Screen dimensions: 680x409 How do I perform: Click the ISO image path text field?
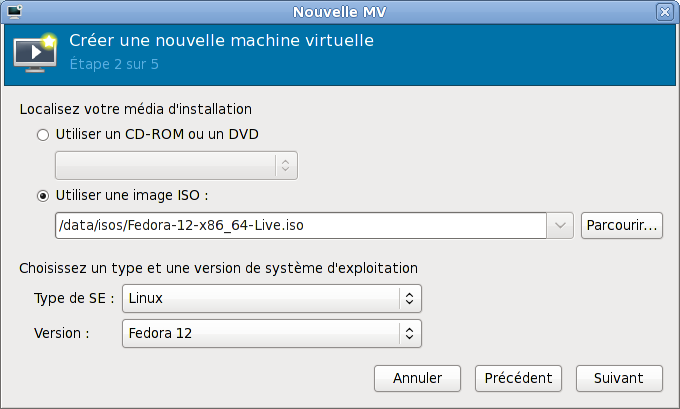[300, 226]
